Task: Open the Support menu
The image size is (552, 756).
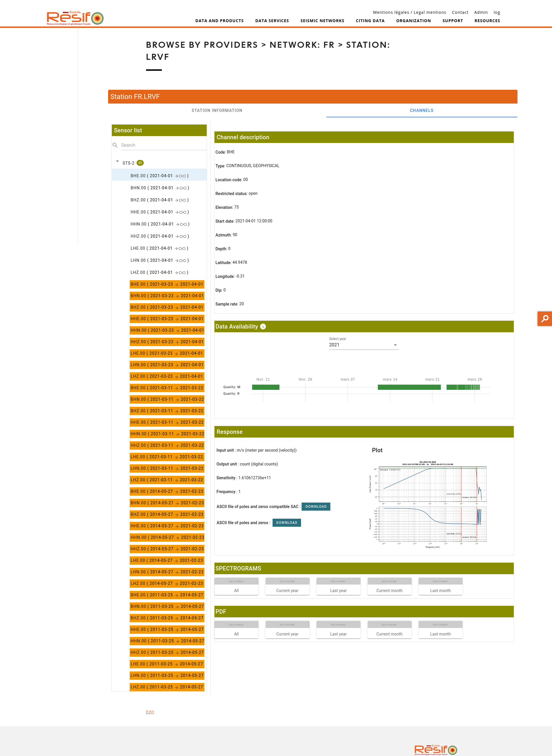Action: (x=453, y=21)
